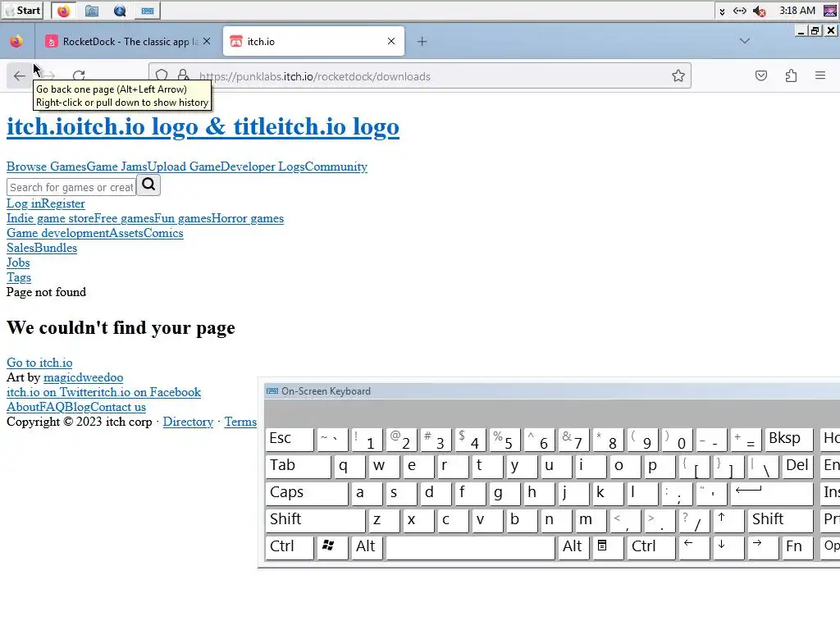Viewport: 840px width, 630px height.
Task: Click the tracking protection shield icon
Action: [x=162, y=75]
